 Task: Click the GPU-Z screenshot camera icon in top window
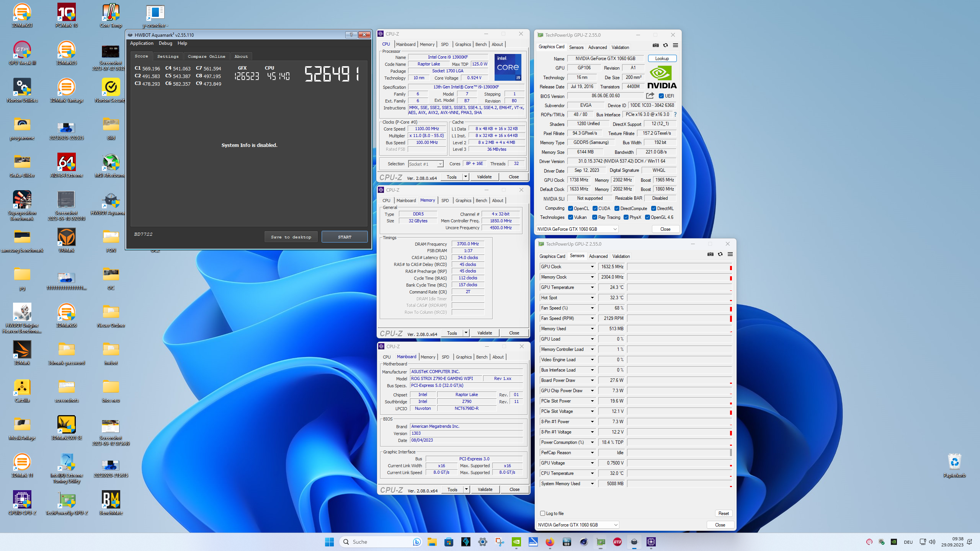[656, 45]
